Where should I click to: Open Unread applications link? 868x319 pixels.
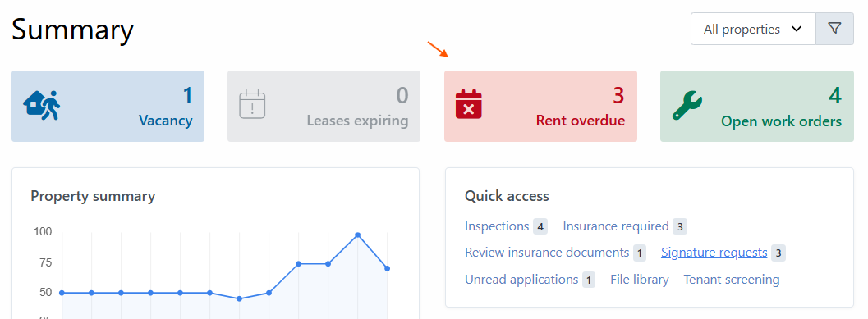pyautogui.click(x=521, y=280)
